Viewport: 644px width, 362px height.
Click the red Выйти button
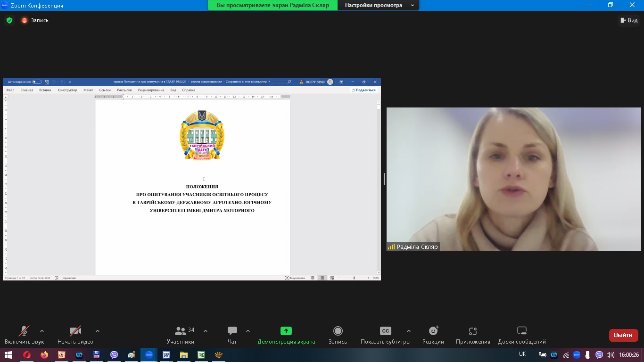(x=623, y=335)
